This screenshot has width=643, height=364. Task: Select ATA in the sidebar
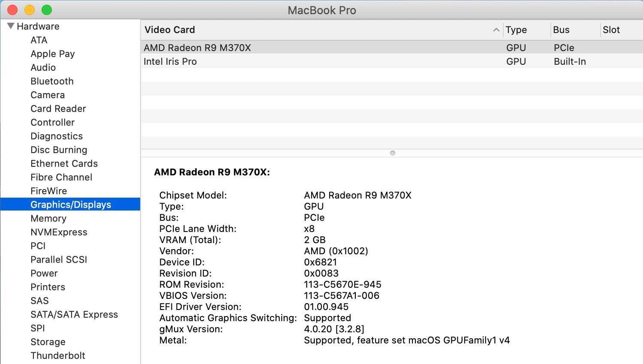click(x=39, y=40)
